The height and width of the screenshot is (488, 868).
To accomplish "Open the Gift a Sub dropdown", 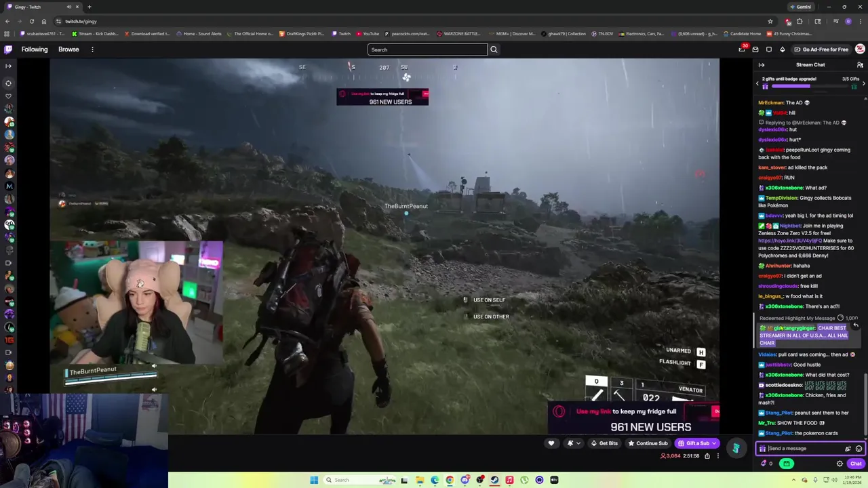I will pyautogui.click(x=697, y=443).
